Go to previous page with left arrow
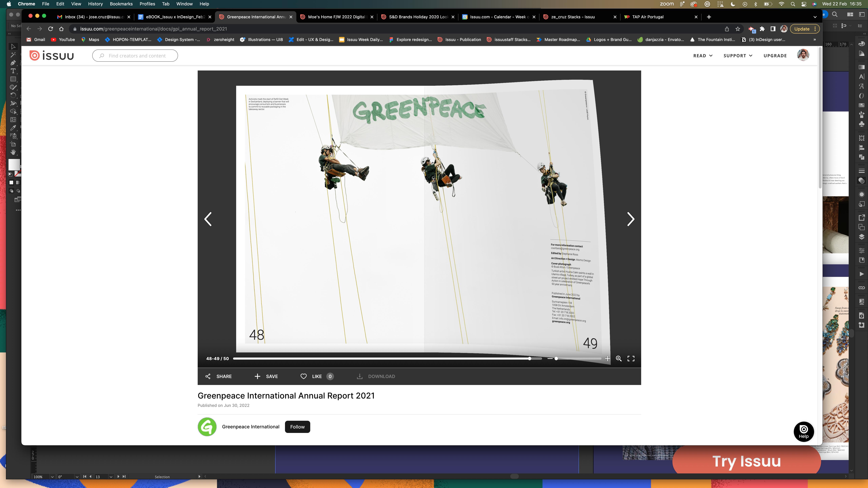Viewport: 868px width, 488px height. click(208, 219)
